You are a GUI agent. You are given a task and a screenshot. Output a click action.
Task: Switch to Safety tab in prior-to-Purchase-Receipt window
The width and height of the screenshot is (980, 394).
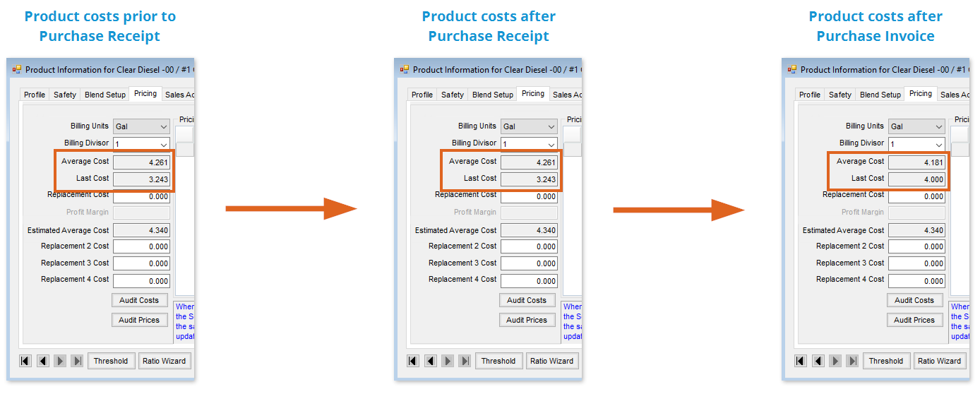click(65, 95)
